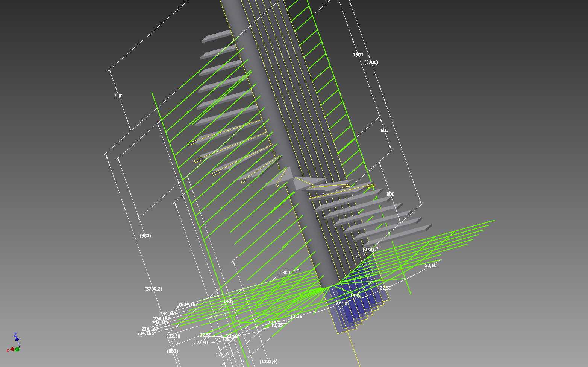This screenshot has width=588, height=367.
Task: Select the 234,165 dimension label
Action: [145, 333]
